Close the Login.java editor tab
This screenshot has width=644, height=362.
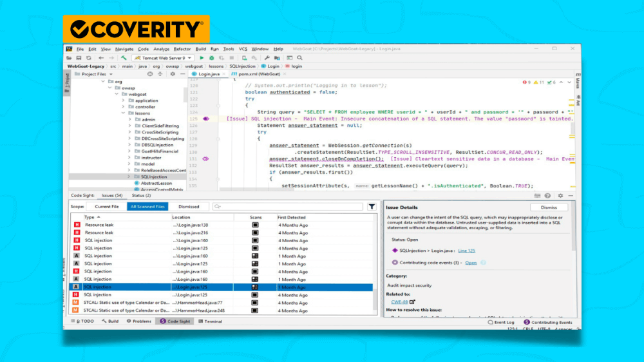tap(224, 74)
